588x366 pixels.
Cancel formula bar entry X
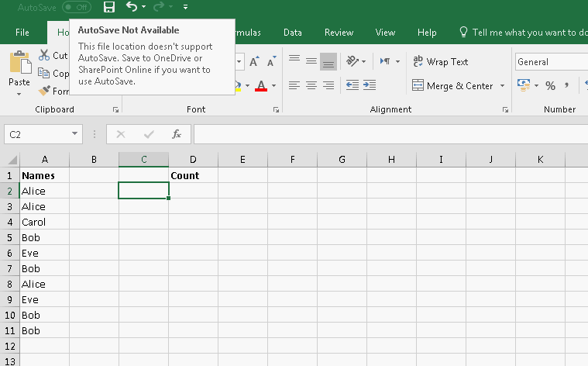pyautogui.click(x=121, y=134)
